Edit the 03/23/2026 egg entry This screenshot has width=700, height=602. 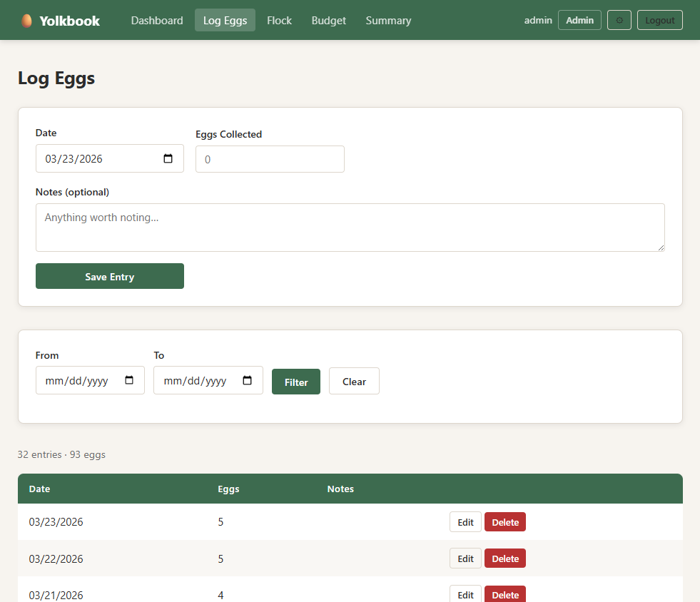(x=465, y=521)
